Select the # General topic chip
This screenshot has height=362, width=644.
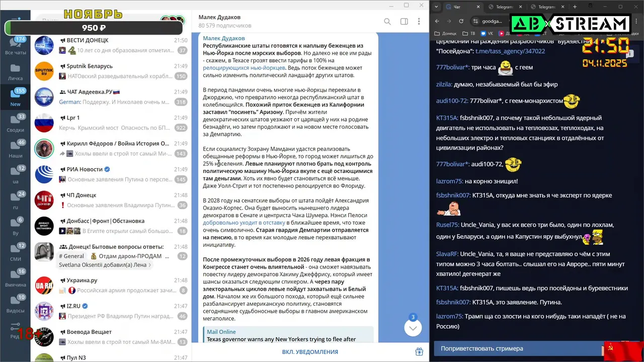point(71,256)
